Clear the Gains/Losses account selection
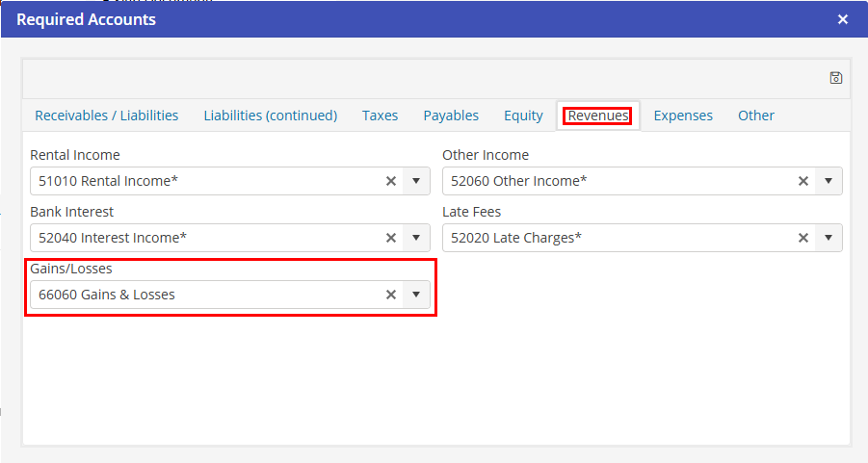The height and width of the screenshot is (463, 868). coord(391,295)
